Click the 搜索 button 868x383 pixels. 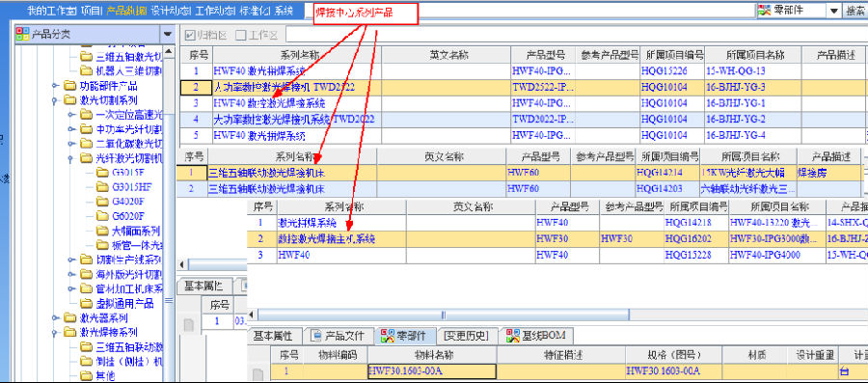point(855,10)
